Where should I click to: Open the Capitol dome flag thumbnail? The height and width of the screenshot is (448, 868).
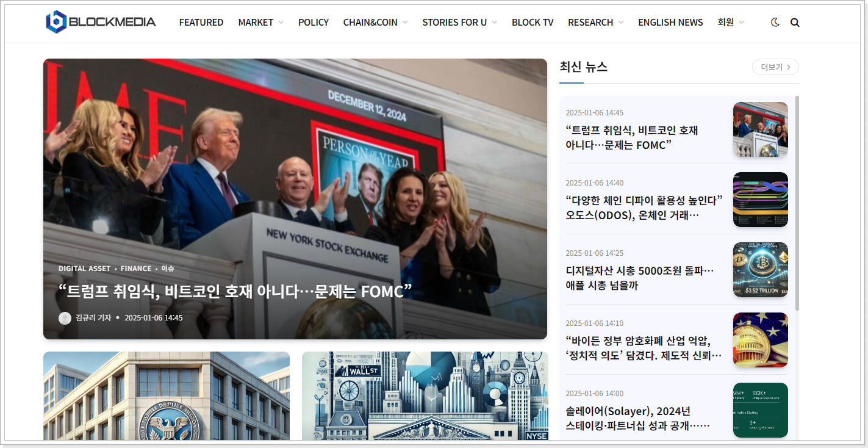[x=760, y=340]
